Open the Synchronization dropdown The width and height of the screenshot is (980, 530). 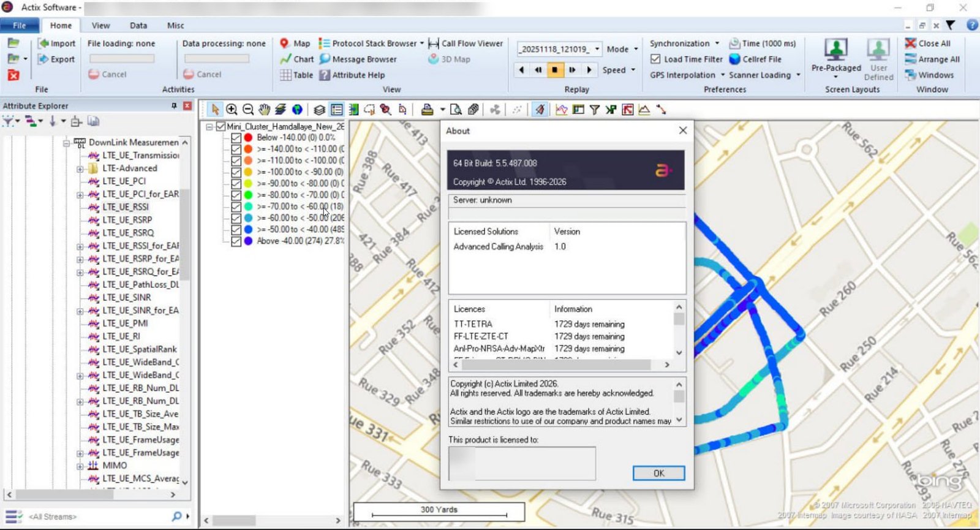point(684,44)
